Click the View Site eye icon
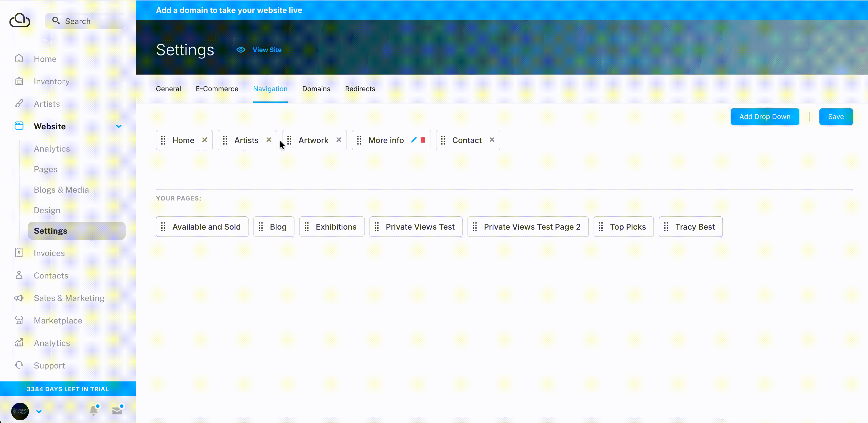This screenshot has height=423, width=868. click(241, 50)
